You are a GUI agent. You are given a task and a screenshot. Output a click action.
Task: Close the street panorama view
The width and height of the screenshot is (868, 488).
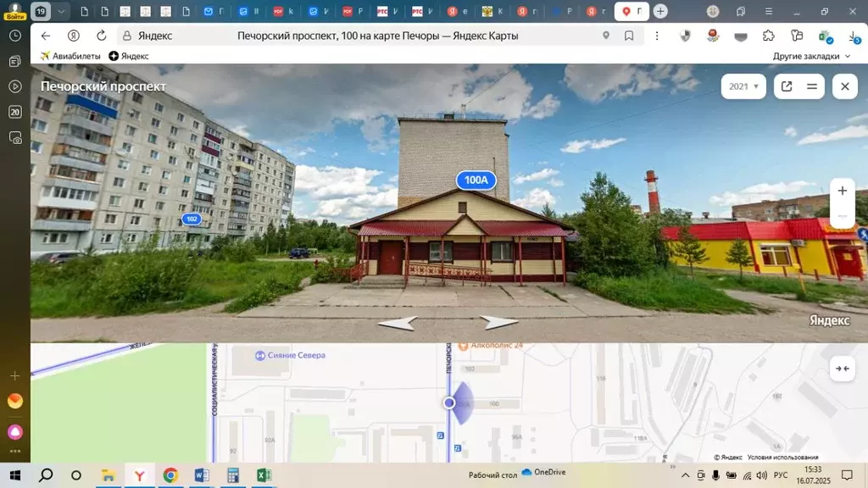(845, 86)
